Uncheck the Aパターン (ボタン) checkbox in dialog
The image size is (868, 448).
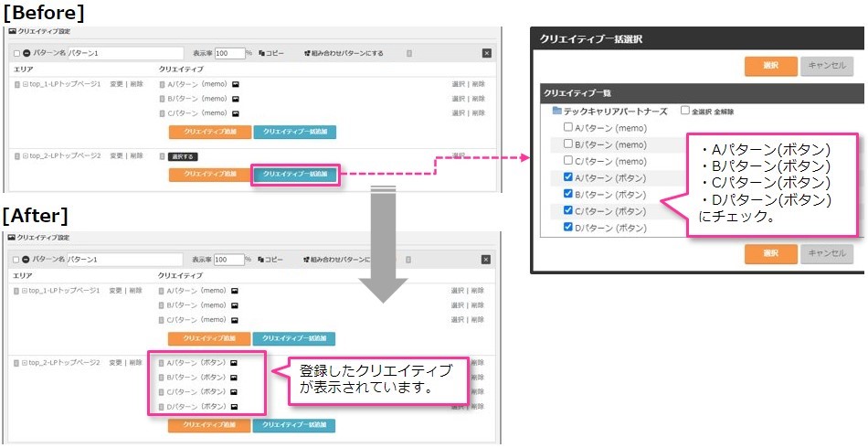coord(568,177)
